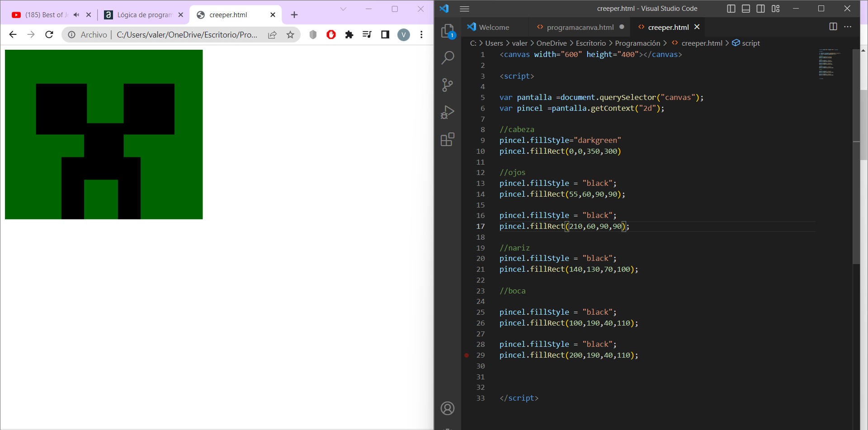Click the unsaved dot on programacanva.html tab
The width and height of the screenshot is (868, 430).
622,27
